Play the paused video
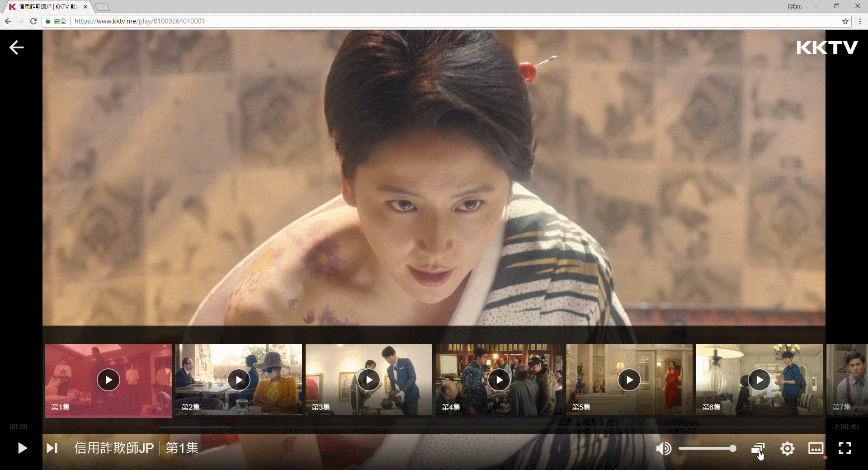Viewport: 868px width, 470px height. 22,448
